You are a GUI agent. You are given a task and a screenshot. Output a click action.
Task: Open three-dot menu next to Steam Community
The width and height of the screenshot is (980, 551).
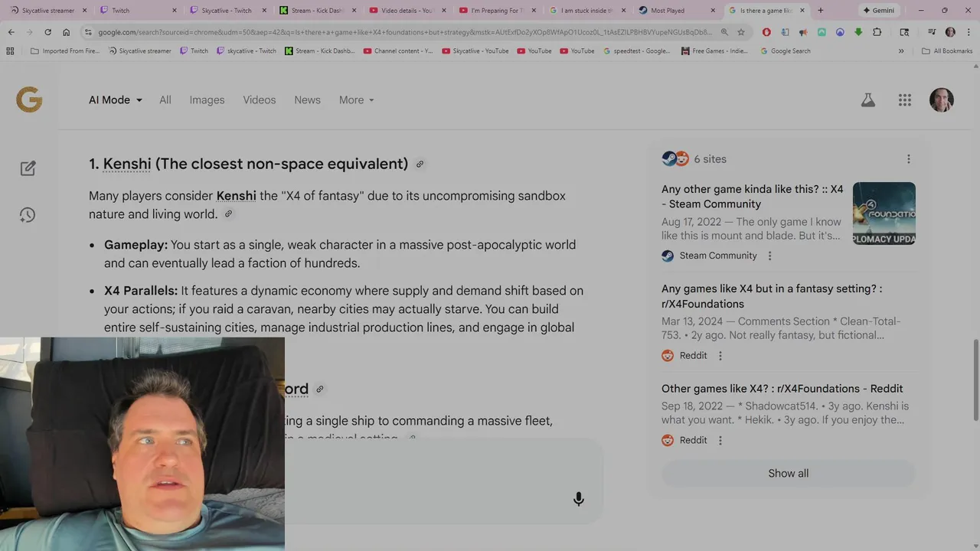(x=770, y=256)
